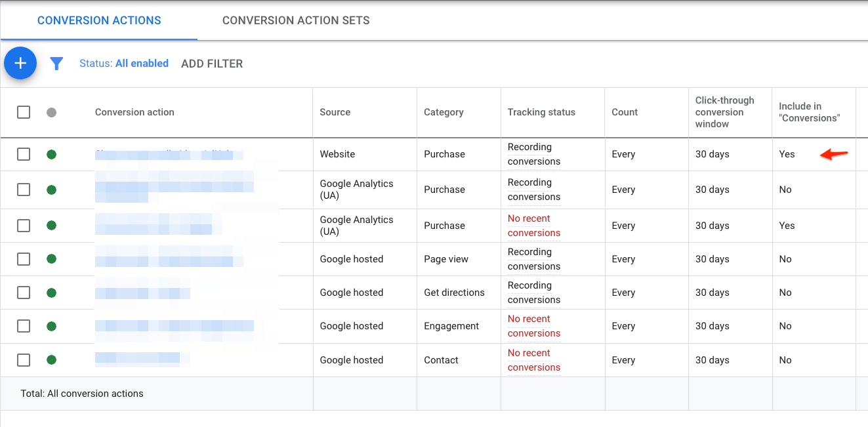Sort by Tracking status column header
Viewport: 868px width, 427px height.
pos(541,112)
